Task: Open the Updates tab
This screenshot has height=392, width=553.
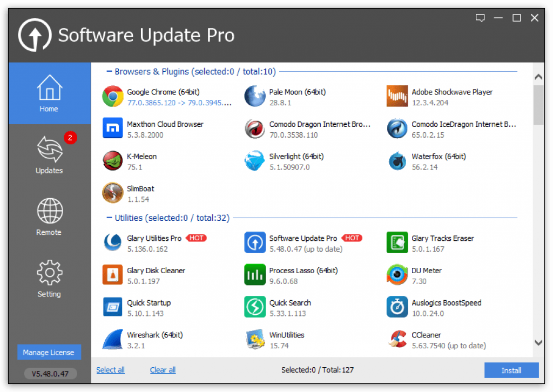Action: coord(50,155)
